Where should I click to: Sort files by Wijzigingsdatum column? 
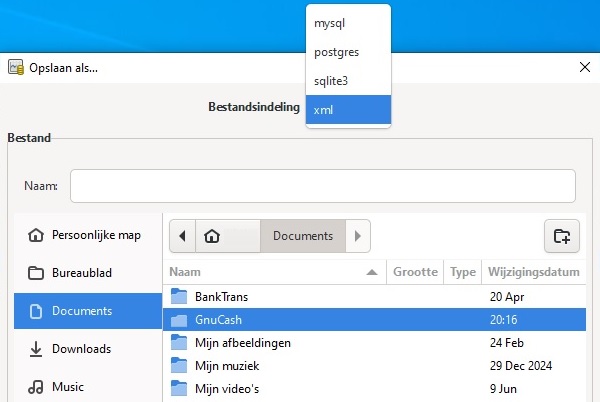coord(534,272)
